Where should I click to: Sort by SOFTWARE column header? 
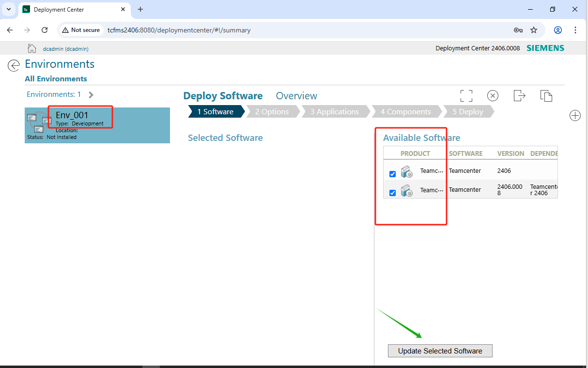click(465, 153)
